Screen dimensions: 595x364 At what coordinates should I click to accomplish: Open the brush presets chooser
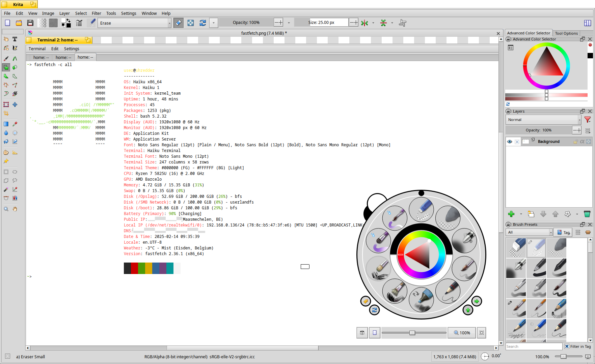91,23
